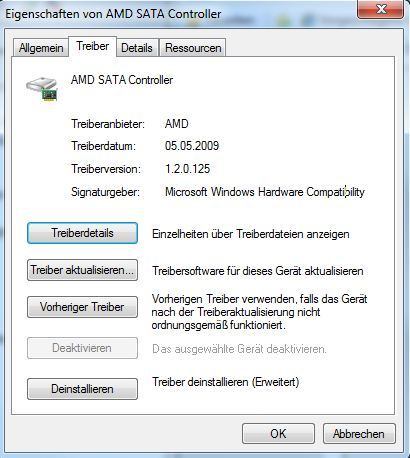This screenshot has height=458, width=410.
Task: Click the AMD SATA Controller device icon
Action: coord(42,89)
